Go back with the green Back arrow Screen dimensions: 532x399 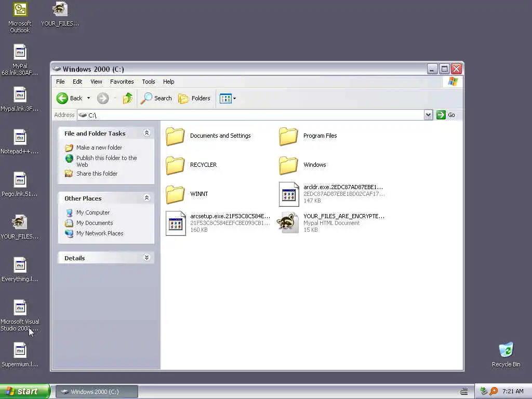pos(69,98)
